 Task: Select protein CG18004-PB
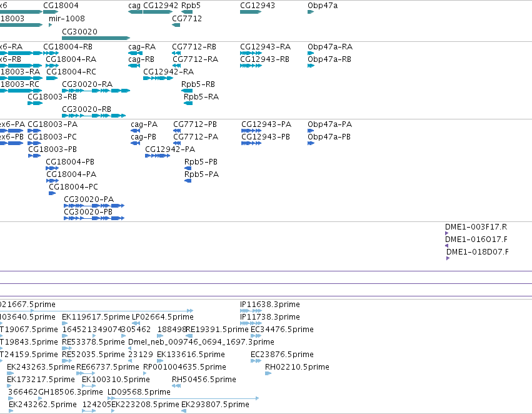[70, 162]
